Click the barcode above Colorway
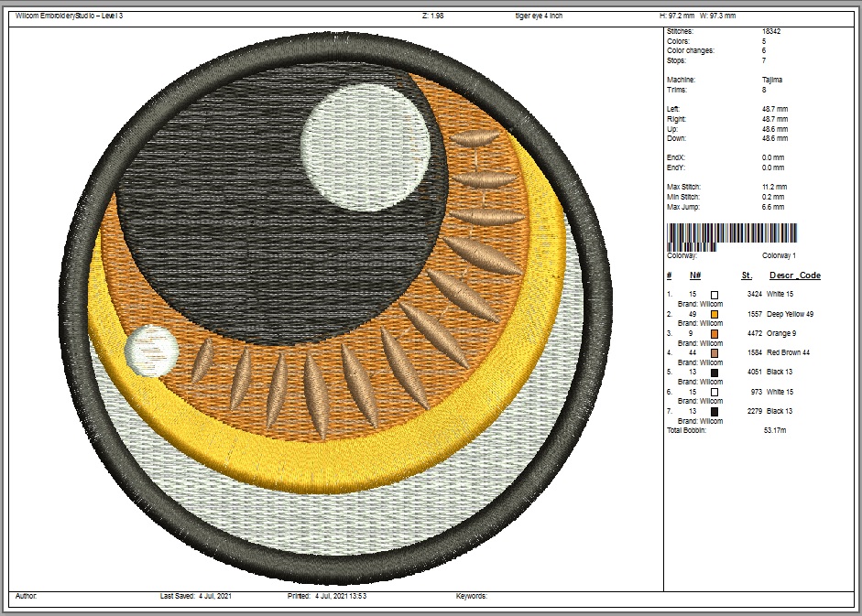 [x=731, y=233]
